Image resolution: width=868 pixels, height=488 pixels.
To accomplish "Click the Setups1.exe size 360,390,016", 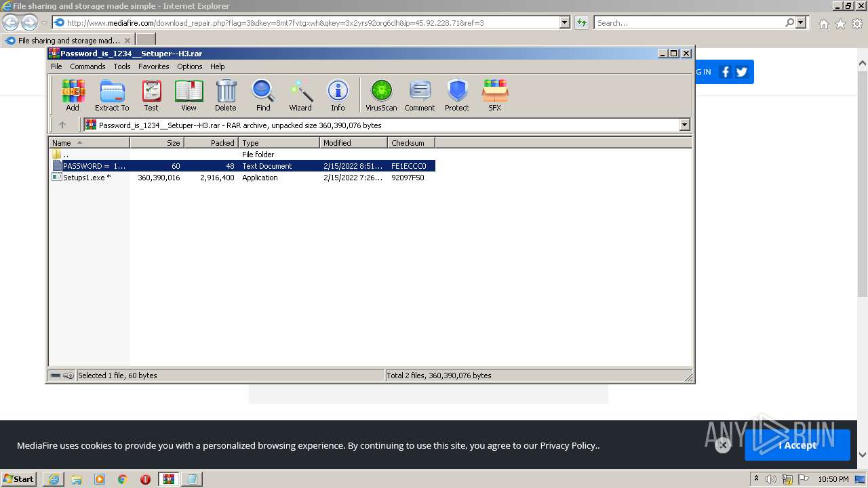I will (x=159, y=178).
